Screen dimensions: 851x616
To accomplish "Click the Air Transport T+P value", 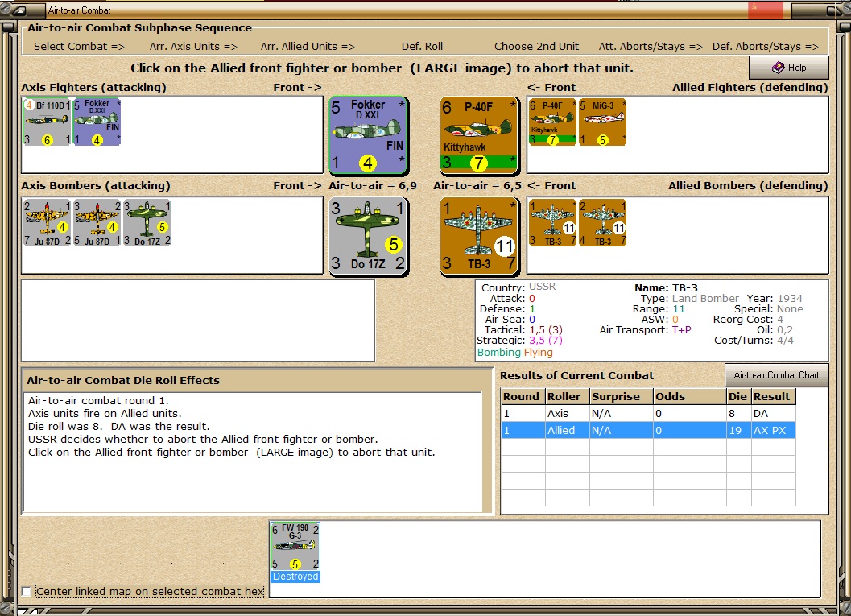I will point(682,330).
